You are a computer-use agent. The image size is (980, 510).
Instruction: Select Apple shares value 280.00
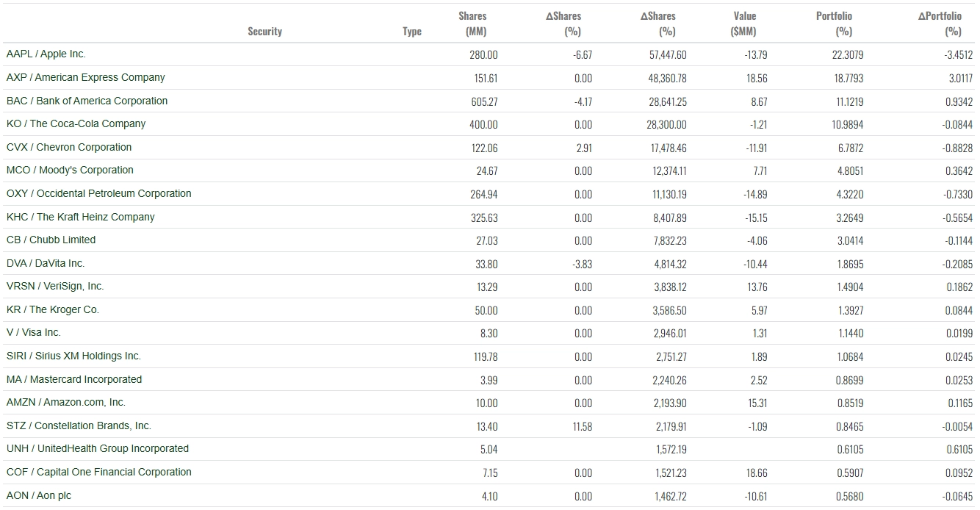coord(483,55)
